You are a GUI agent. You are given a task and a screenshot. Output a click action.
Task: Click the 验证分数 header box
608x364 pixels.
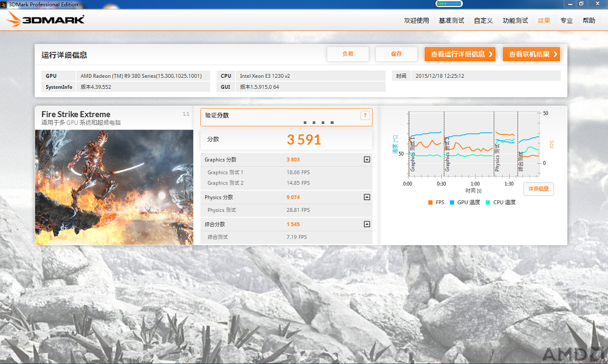tap(286, 117)
